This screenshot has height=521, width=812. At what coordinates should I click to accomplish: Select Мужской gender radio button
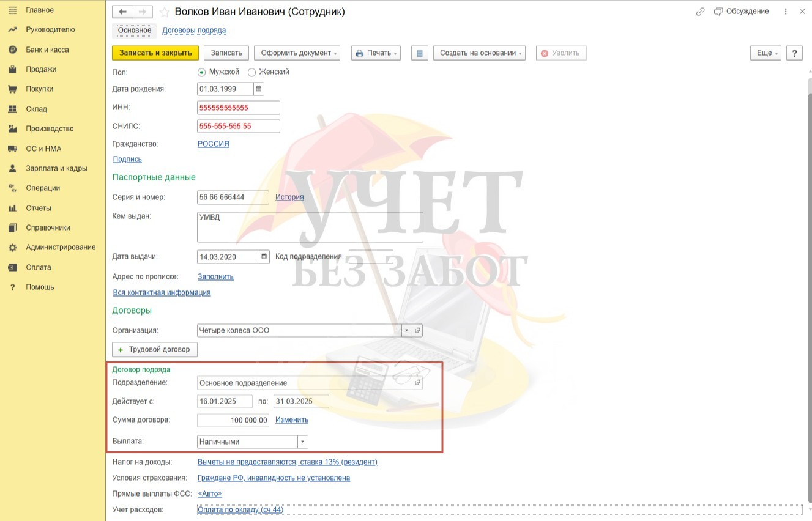202,72
